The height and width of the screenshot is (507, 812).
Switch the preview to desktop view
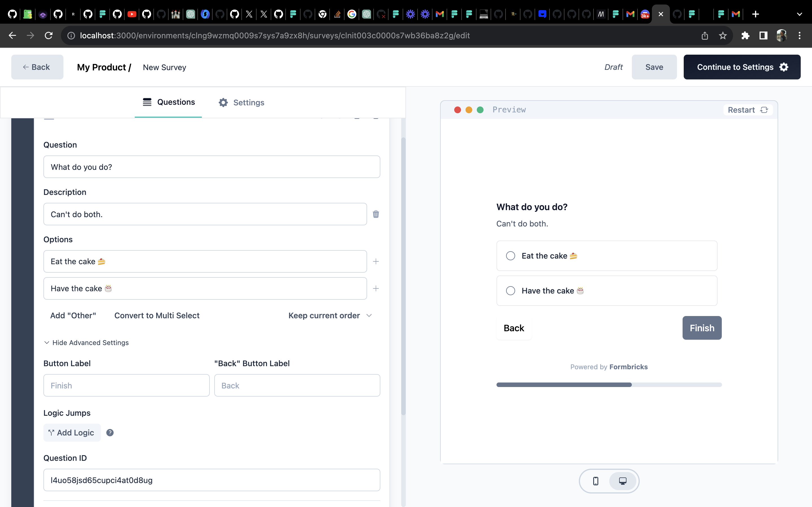click(623, 481)
